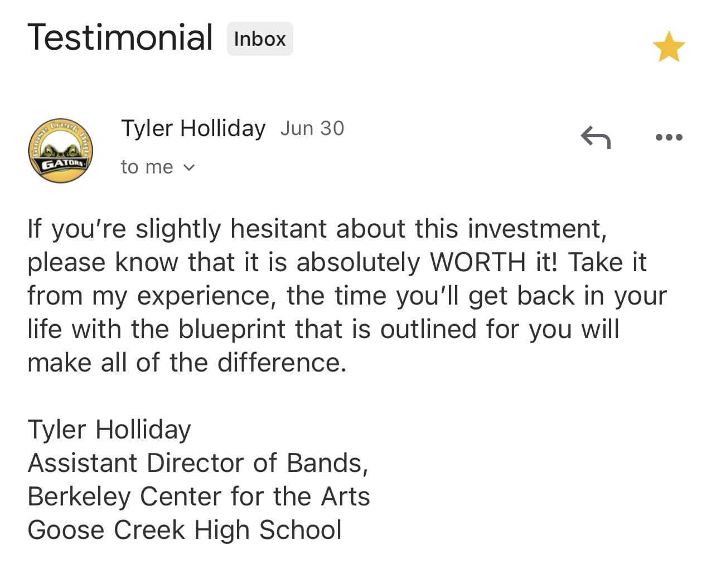Image resolution: width=716 pixels, height=588 pixels.
Task: Unstar this Testimonial email
Action: (668, 47)
